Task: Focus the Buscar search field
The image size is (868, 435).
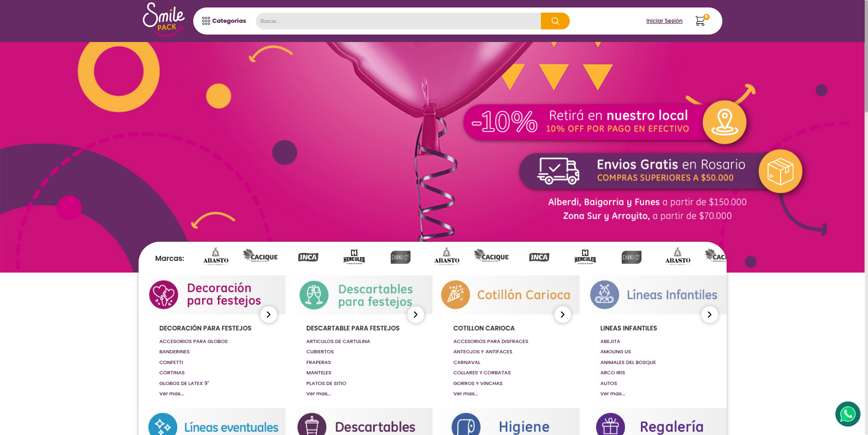Action: click(398, 21)
